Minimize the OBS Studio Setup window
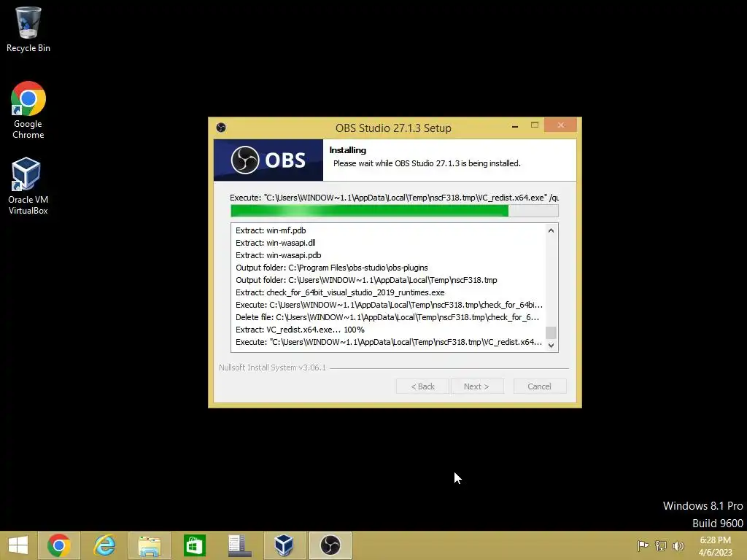Screen dimensions: 747x560 point(515,126)
